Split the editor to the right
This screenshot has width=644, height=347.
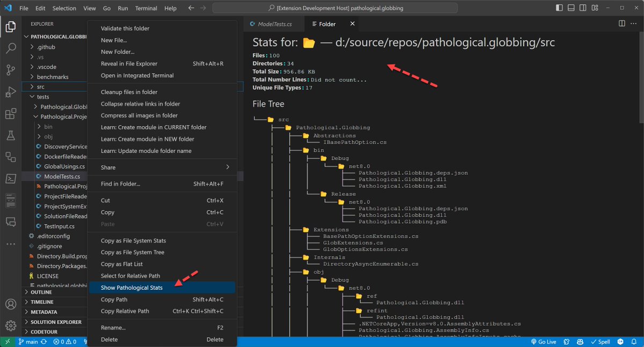click(x=621, y=24)
